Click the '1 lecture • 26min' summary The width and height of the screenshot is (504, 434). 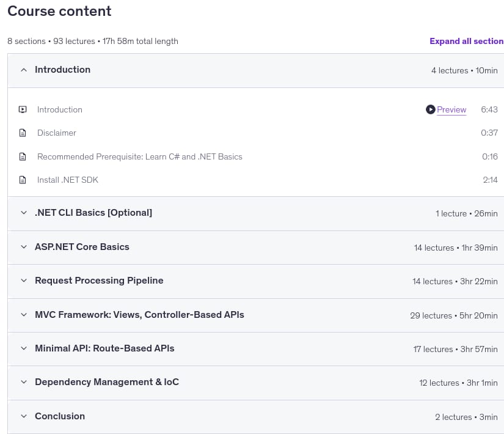tap(466, 213)
